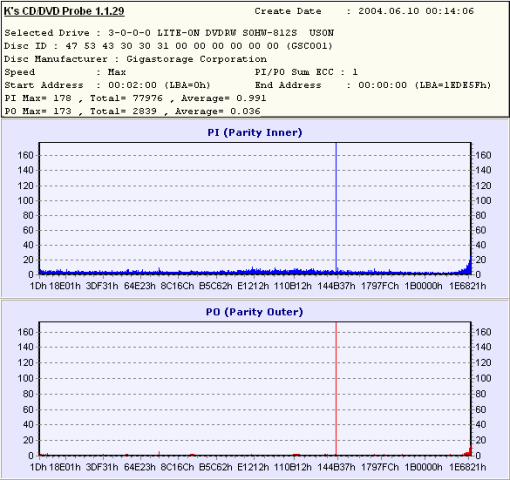
Task: Click the Selected Drive LITE-ON DVDRW SOHW-812S line
Action: click(x=169, y=33)
